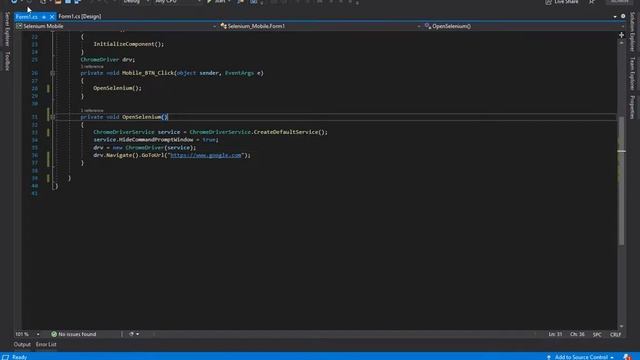The height and width of the screenshot is (360, 640).
Task: Click the CreateDefaultService() call
Action: [290, 132]
